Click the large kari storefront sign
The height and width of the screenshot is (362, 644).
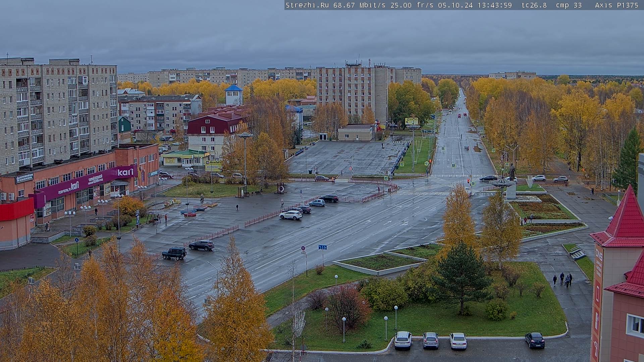click(x=125, y=172)
